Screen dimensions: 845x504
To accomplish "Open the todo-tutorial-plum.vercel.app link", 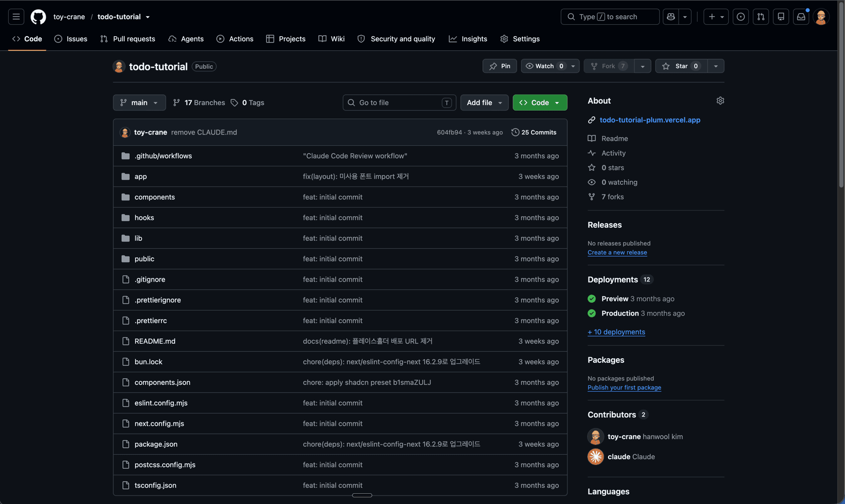I will coord(650,120).
